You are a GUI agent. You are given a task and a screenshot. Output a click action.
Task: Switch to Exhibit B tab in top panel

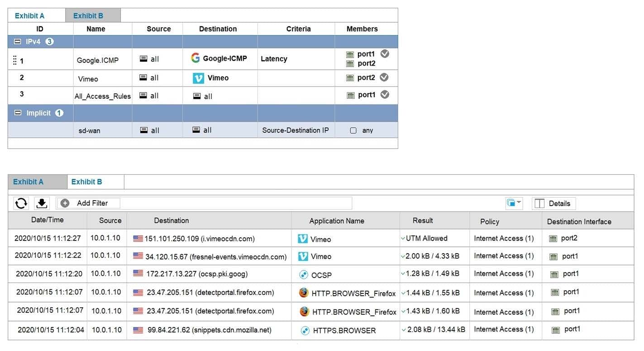coord(88,16)
